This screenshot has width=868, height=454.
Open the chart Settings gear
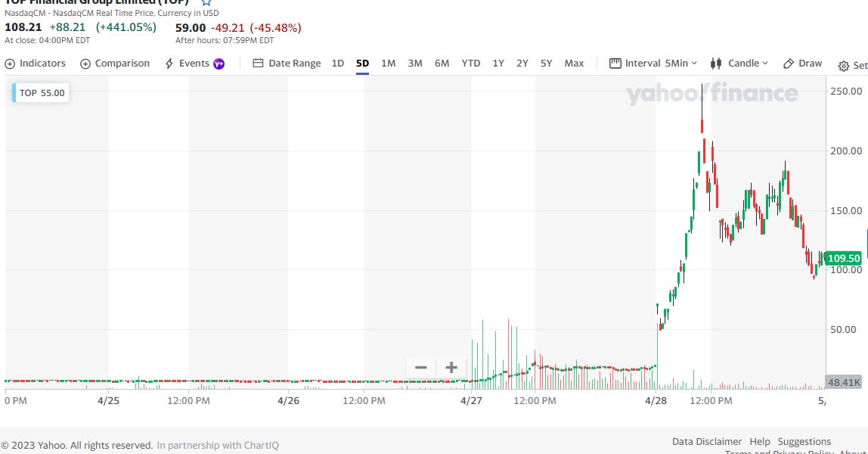tap(843, 66)
